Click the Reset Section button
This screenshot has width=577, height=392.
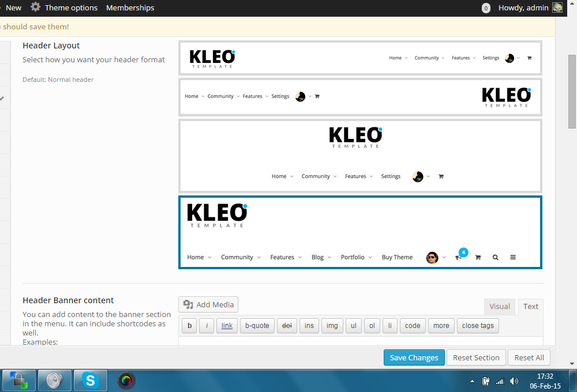coord(476,357)
